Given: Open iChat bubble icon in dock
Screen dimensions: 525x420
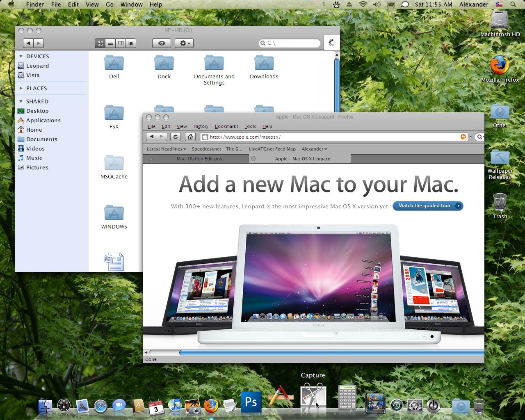Looking at the screenshot, I should coord(119,406).
